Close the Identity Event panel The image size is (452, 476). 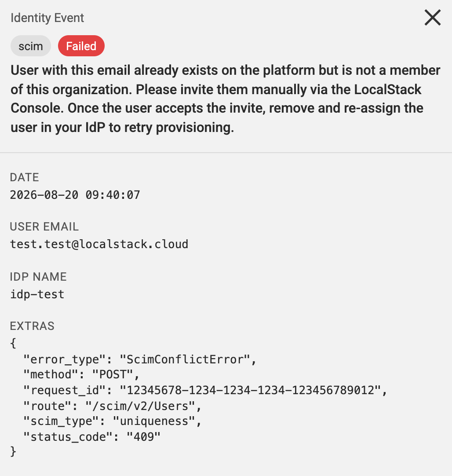tap(432, 18)
